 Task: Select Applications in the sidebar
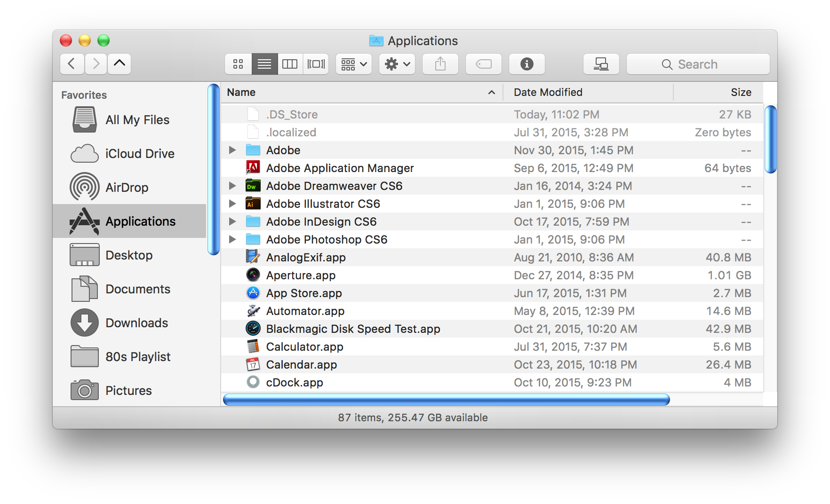point(129,221)
